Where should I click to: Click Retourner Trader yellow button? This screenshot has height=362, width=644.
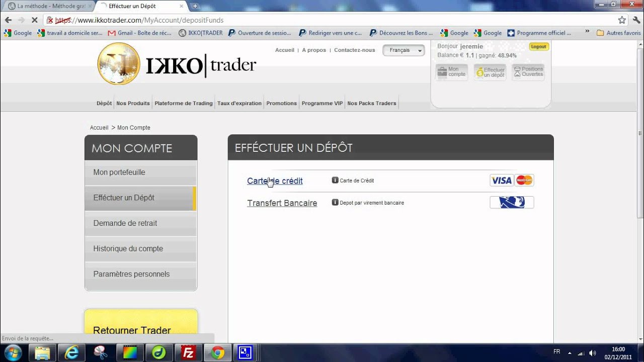click(141, 326)
